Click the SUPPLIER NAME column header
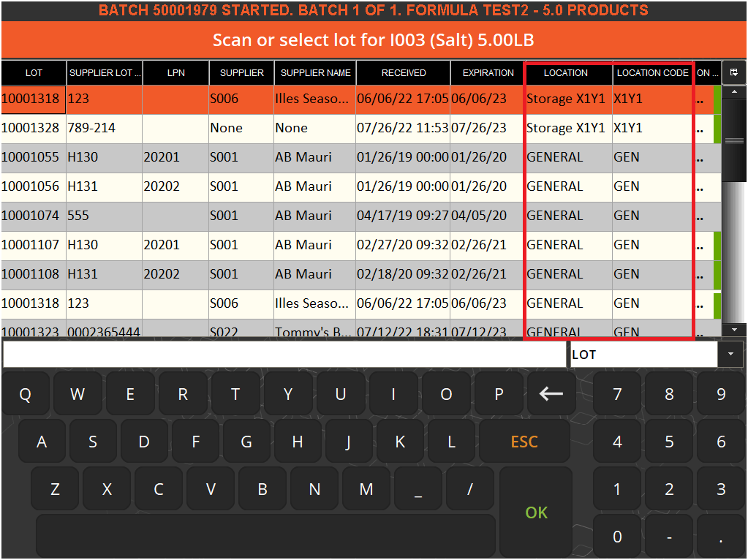 click(x=315, y=73)
